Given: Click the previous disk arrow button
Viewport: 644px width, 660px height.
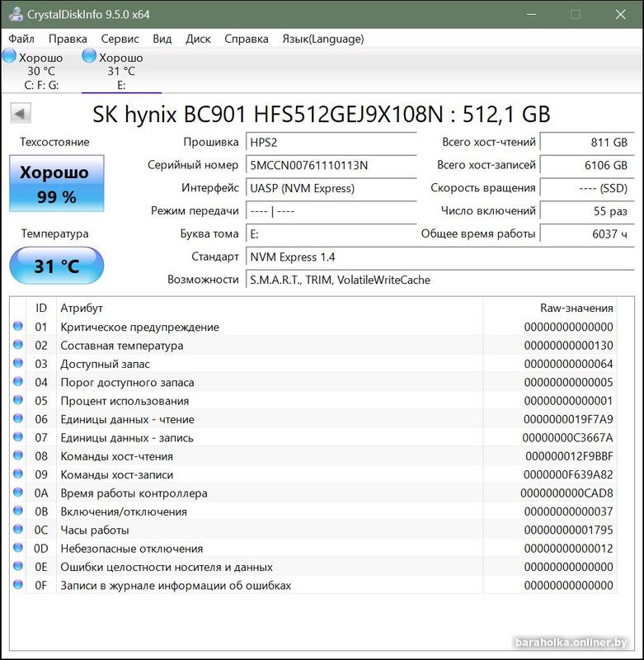Looking at the screenshot, I should click(21, 114).
